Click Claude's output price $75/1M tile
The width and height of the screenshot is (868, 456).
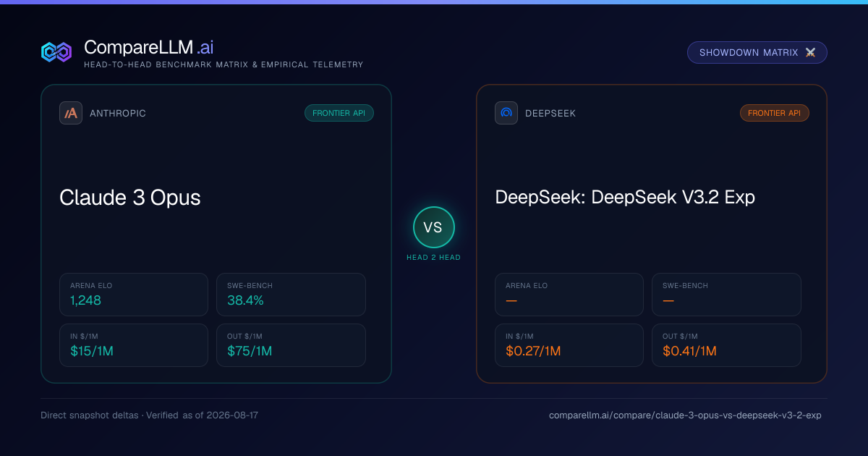291,345
